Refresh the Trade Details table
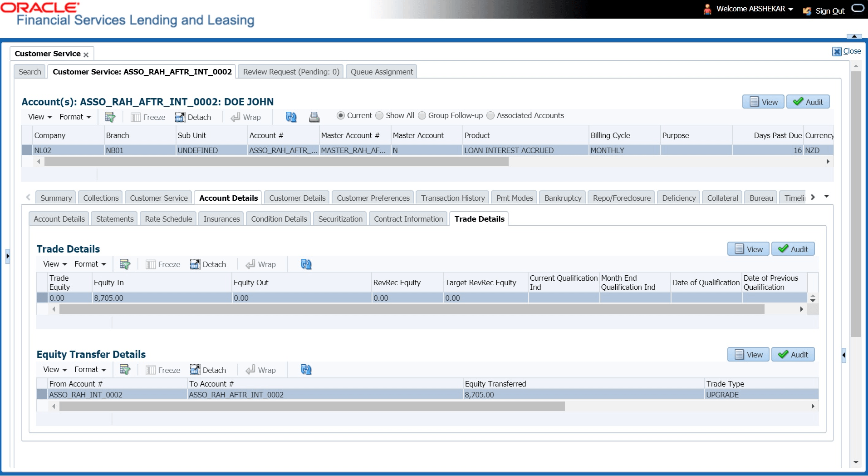The height and width of the screenshot is (476, 868). 306,264
